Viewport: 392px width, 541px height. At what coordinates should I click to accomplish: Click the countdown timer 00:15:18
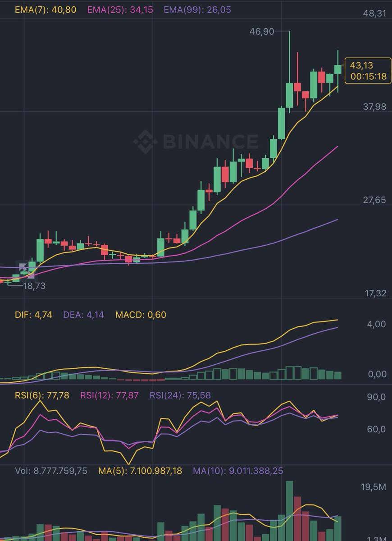pos(369,77)
